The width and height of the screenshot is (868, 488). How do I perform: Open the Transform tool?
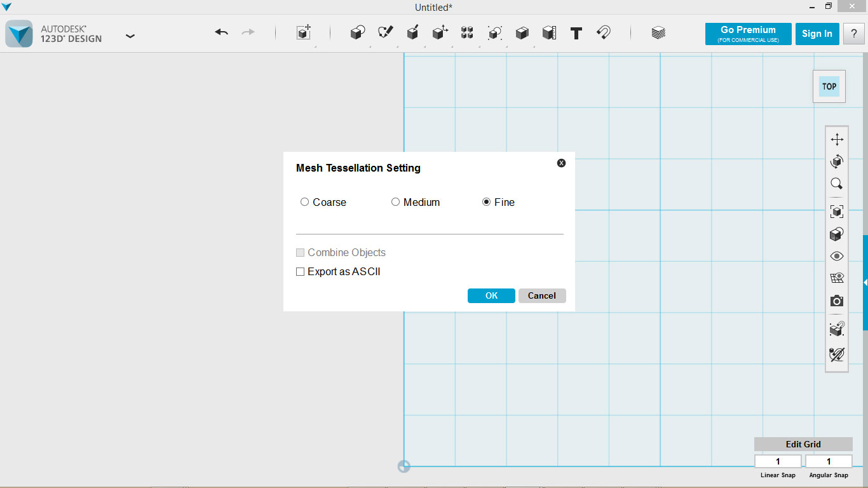point(304,32)
